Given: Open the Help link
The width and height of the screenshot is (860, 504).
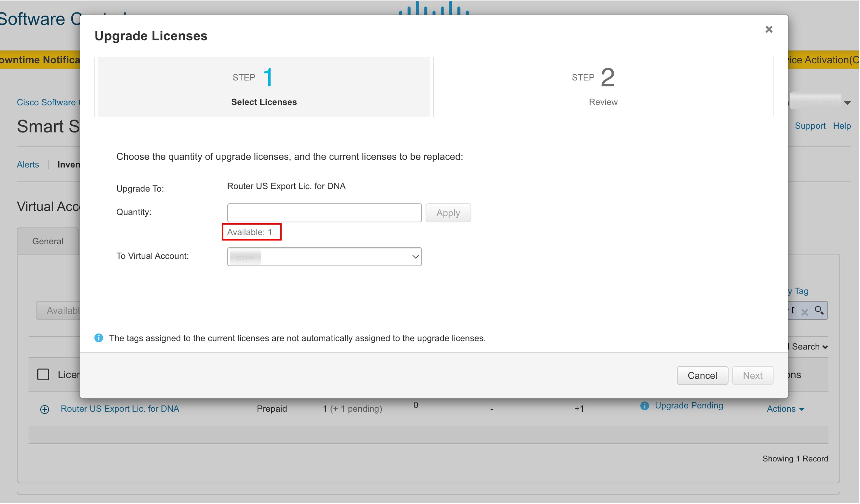Looking at the screenshot, I should [x=842, y=125].
